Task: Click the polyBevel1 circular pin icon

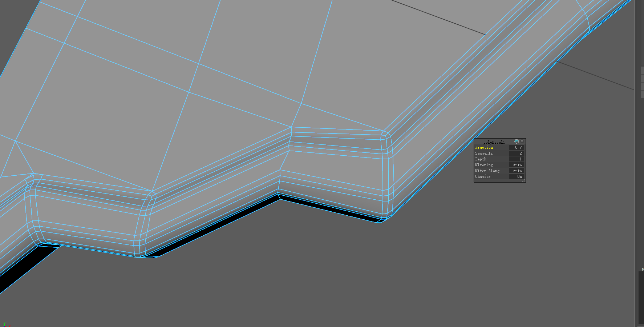Action: 517,141
